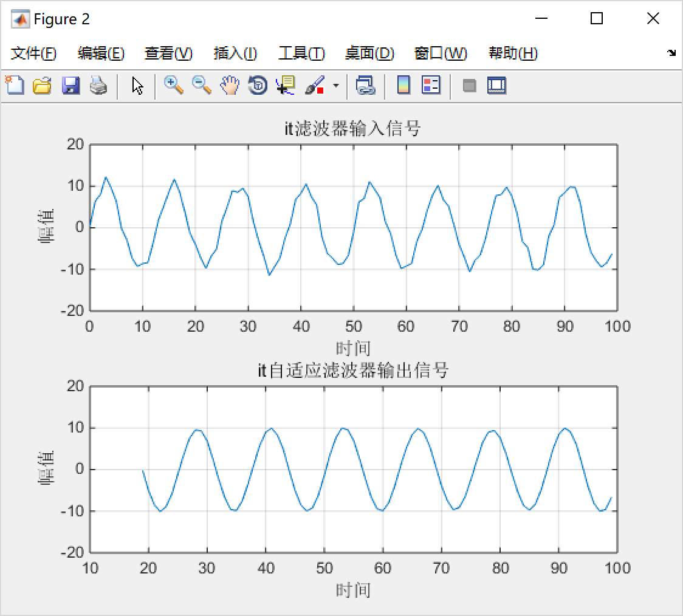Open the 桌面(D) menu

click(x=369, y=53)
